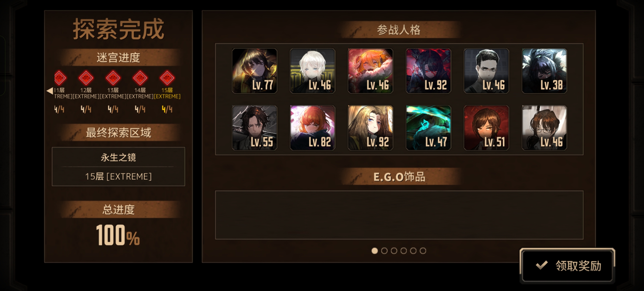Select the Lv. 82 orange-haired identity portrait
This screenshot has height=291, width=644.
(312, 128)
